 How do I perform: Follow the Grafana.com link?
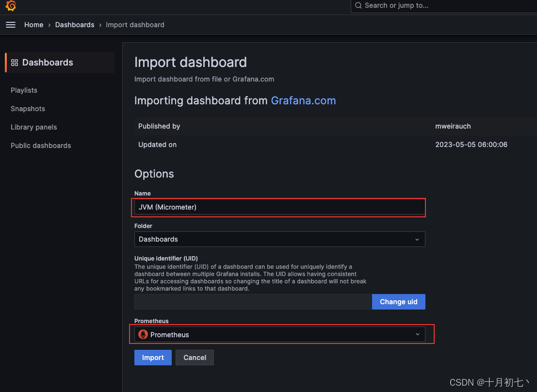303,100
